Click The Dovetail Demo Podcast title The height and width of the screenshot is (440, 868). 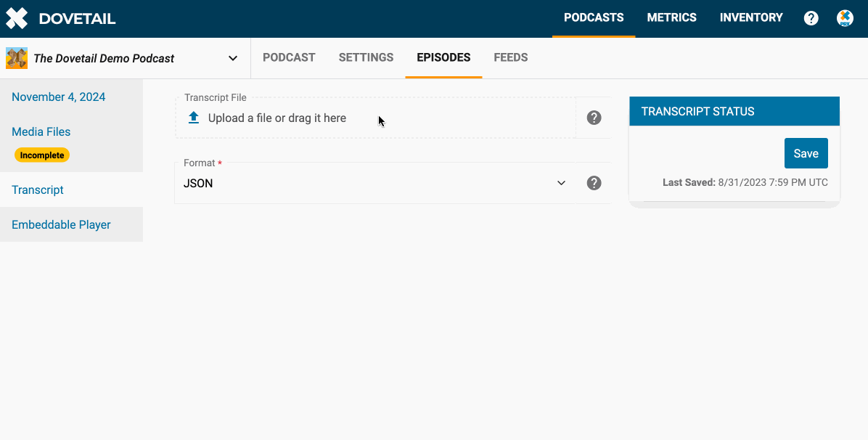[x=104, y=58]
